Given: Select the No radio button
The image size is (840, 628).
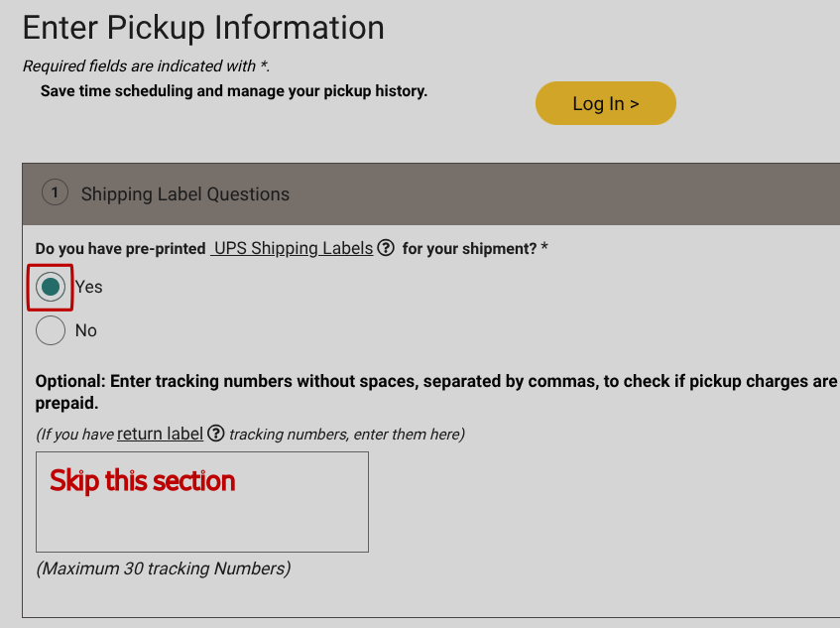Looking at the screenshot, I should [x=51, y=330].
